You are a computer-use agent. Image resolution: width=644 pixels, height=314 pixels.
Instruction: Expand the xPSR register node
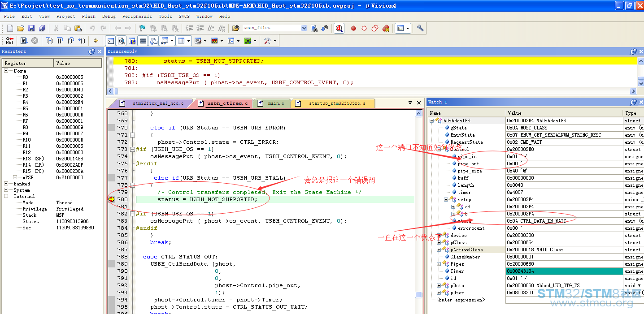tap(16, 177)
